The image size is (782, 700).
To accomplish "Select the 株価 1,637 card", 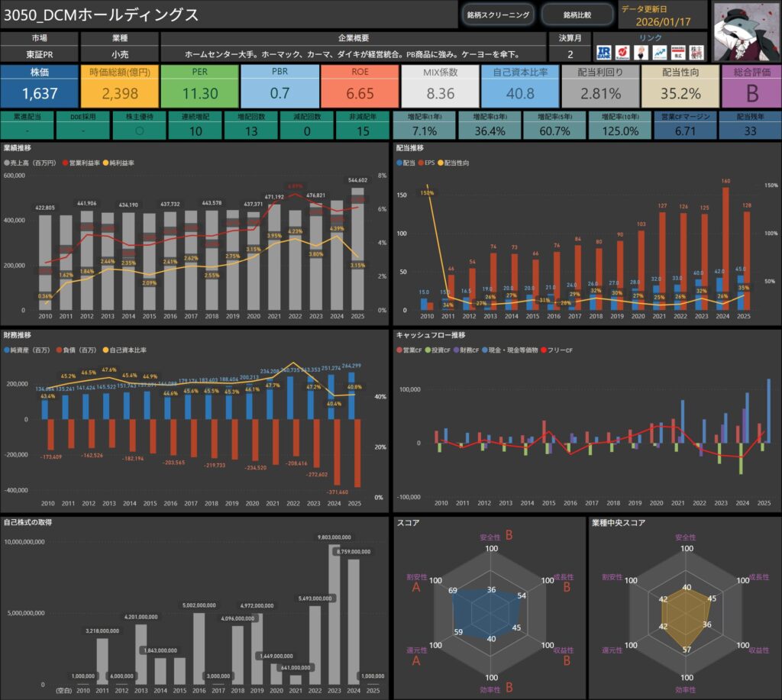I will 39,85.
